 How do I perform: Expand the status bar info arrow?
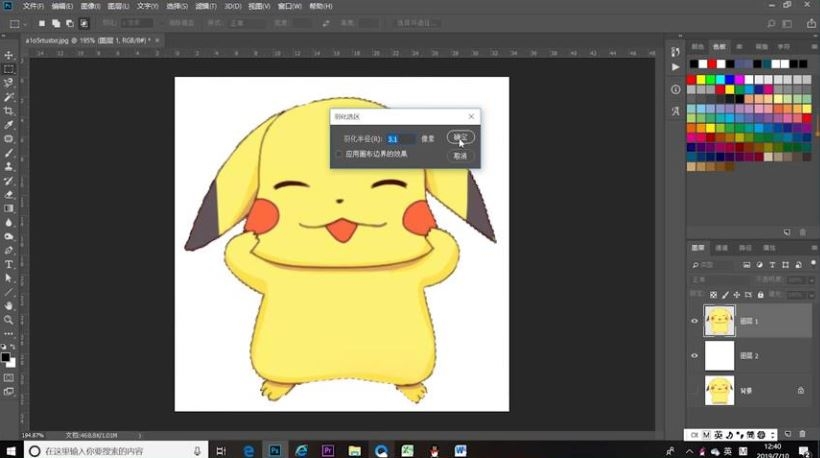coord(140,435)
